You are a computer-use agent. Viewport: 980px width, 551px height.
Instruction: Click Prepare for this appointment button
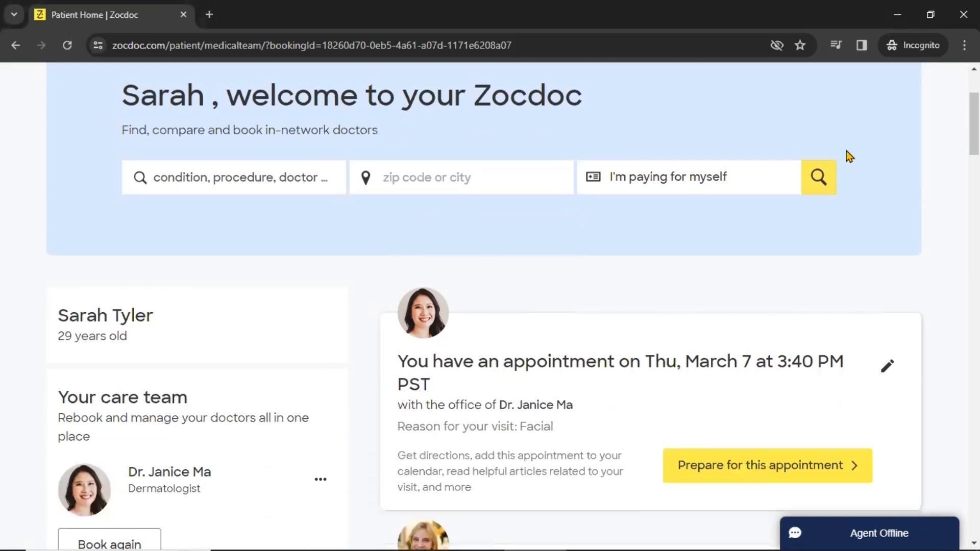click(x=767, y=465)
